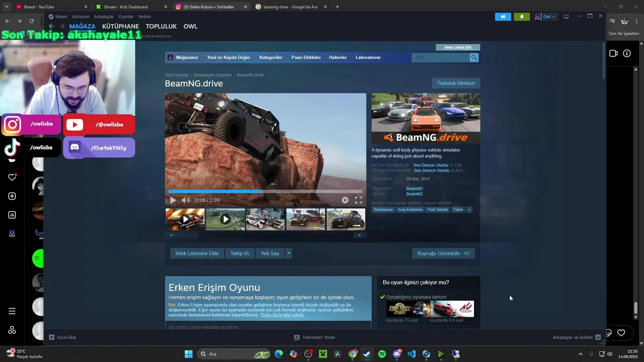Image resolution: width=644 pixels, height=362 pixels.
Task: Open Instagram dashboard chart icon in the sidebar
Action: [12, 215]
